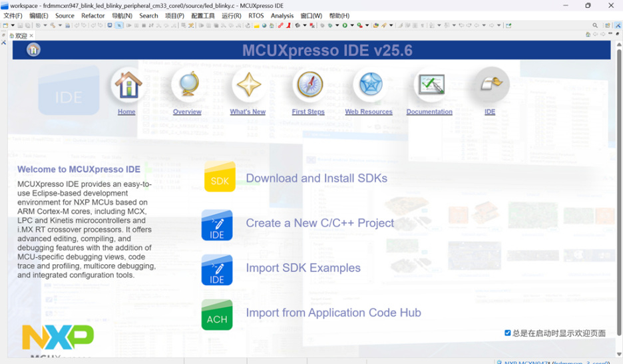Viewport: 623px width, 364px height.
Task: Click the round home icon in the blue banner
Action: pos(33,50)
